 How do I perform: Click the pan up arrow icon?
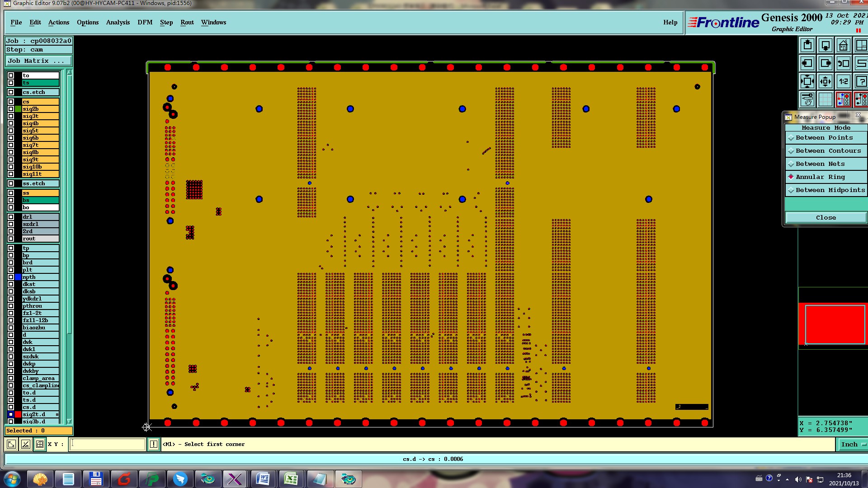click(x=807, y=46)
